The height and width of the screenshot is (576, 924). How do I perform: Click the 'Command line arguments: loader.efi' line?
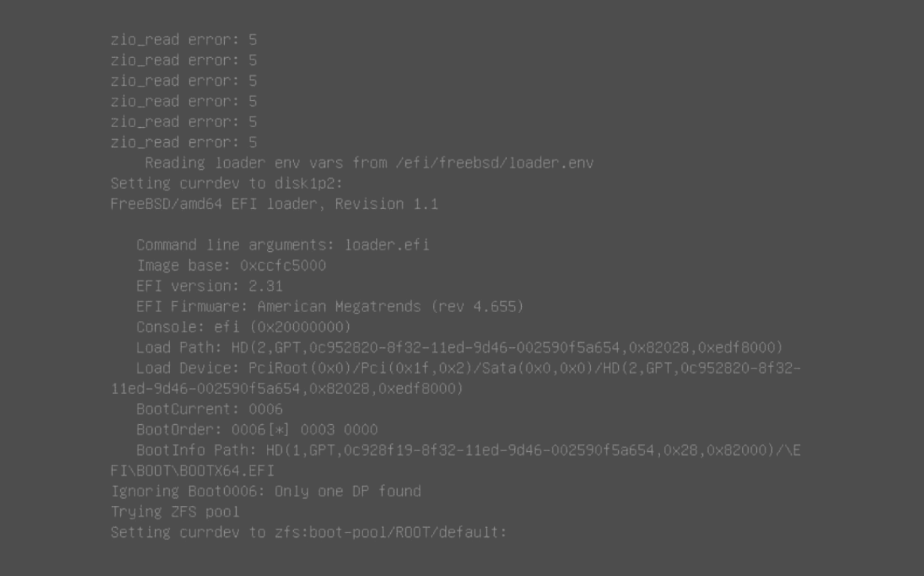click(283, 245)
